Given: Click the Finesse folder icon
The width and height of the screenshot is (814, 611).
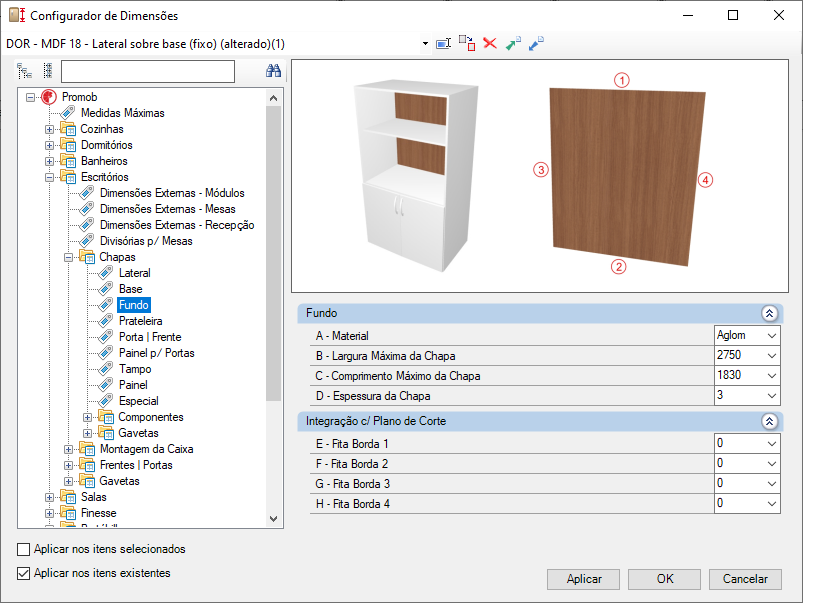Looking at the screenshot, I should [x=68, y=513].
